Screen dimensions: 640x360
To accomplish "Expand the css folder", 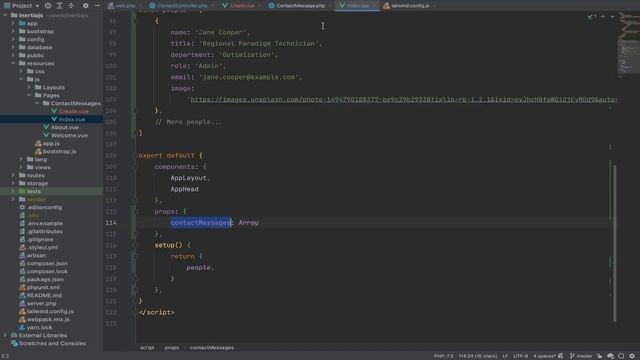I will [21, 71].
